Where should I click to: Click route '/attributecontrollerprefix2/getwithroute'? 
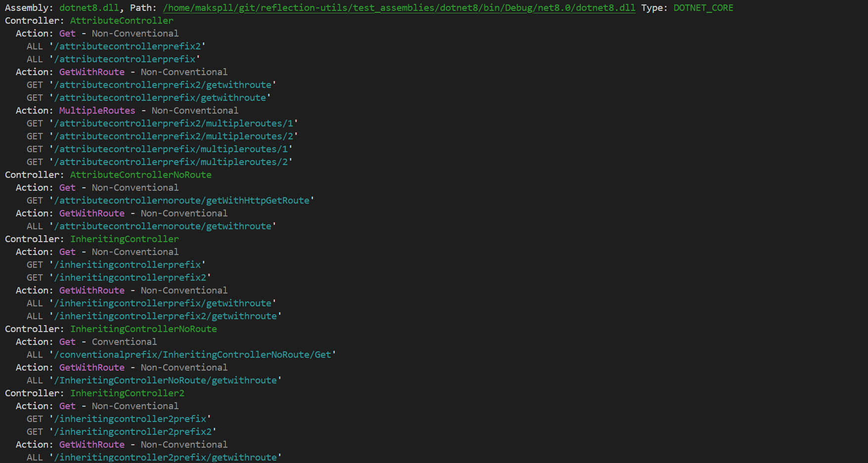tap(163, 85)
